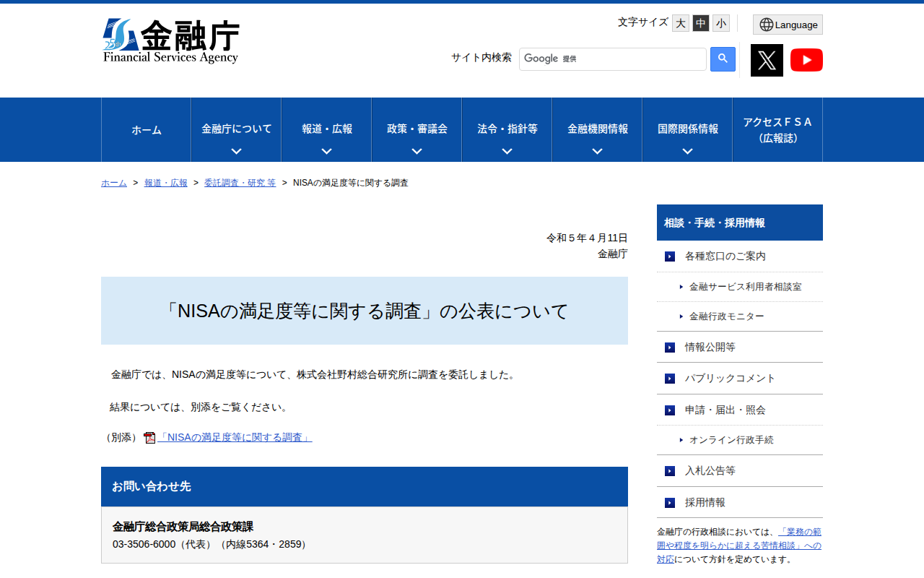This screenshot has height=578, width=924.
Task: Expand the 金融機関情報 navigation dropdown
Action: [x=596, y=130]
